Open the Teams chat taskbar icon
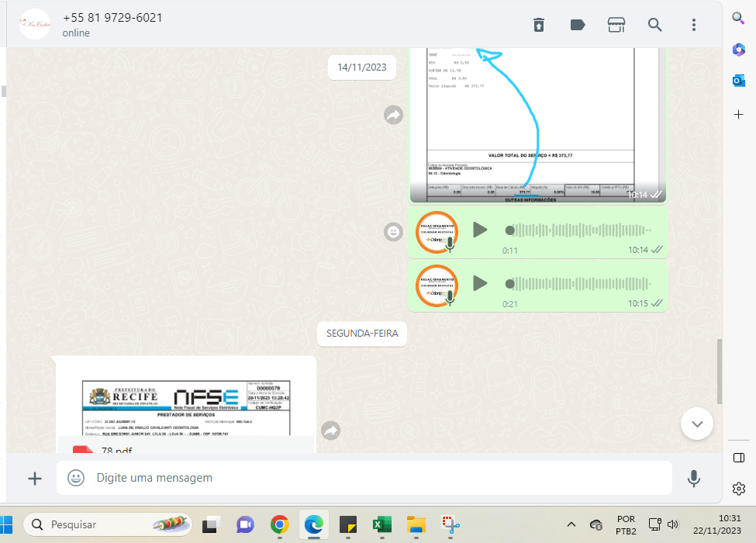The width and height of the screenshot is (756, 543). point(245,524)
